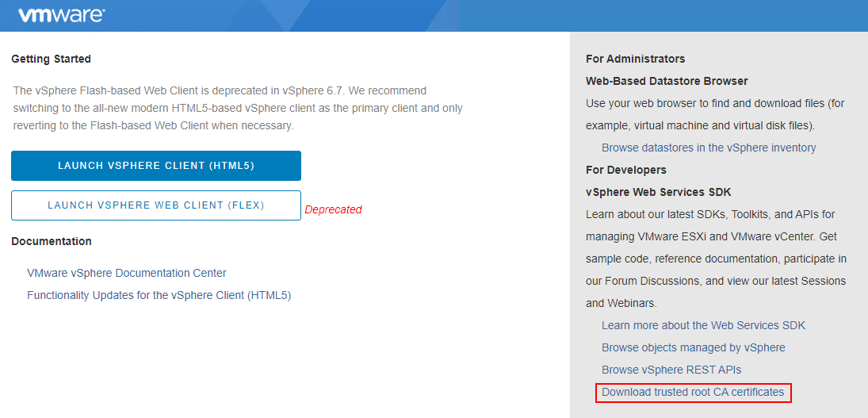Open VMware vSphere Documentation Center link

[x=127, y=273]
